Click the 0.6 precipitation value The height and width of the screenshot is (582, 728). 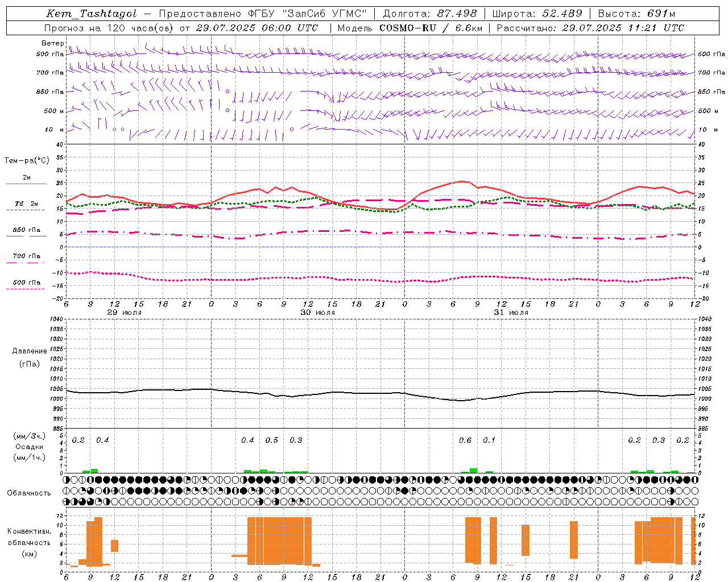pos(465,440)
